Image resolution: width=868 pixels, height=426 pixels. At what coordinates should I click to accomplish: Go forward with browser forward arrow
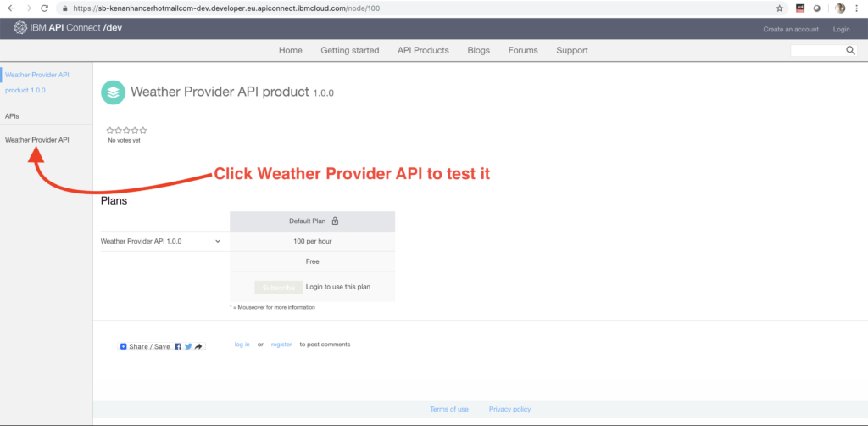tap(28, 8)
